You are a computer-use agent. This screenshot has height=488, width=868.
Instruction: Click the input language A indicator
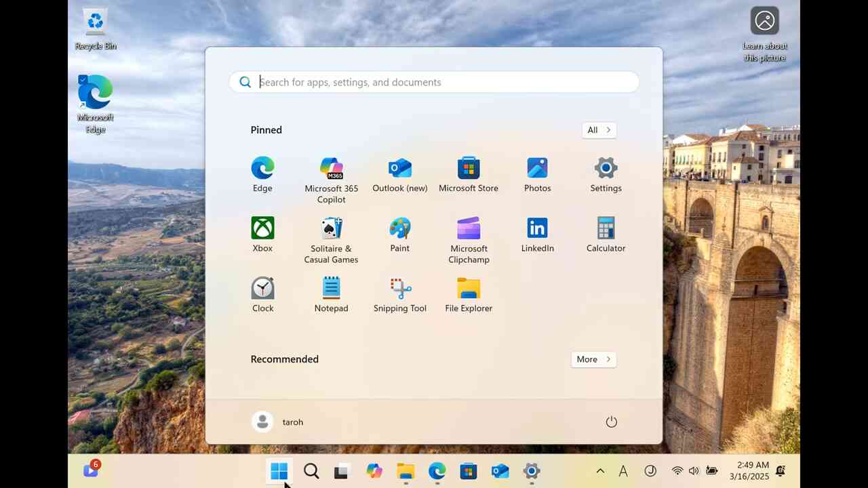pos(623,471)
